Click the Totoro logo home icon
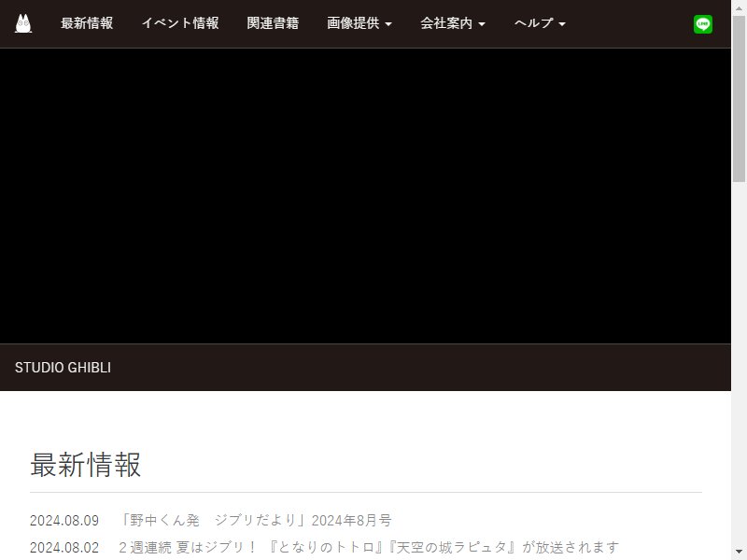 click(x=23, y=23)
